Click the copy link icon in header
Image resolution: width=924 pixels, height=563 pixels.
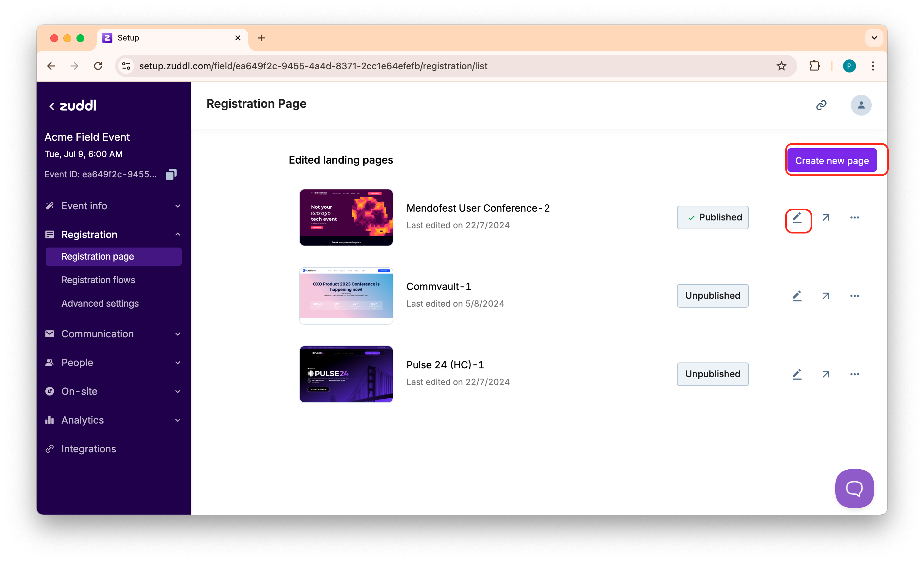click(x=821, y=105)
